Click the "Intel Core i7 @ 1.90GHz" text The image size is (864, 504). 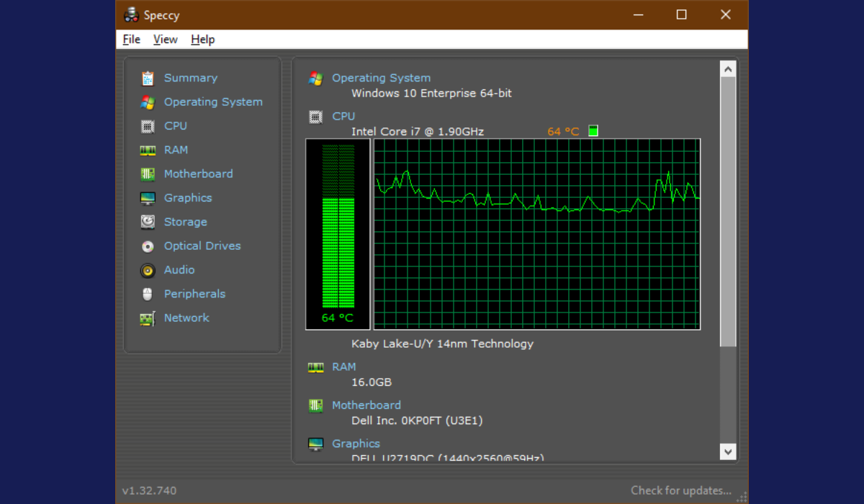(x=418, y=131)
